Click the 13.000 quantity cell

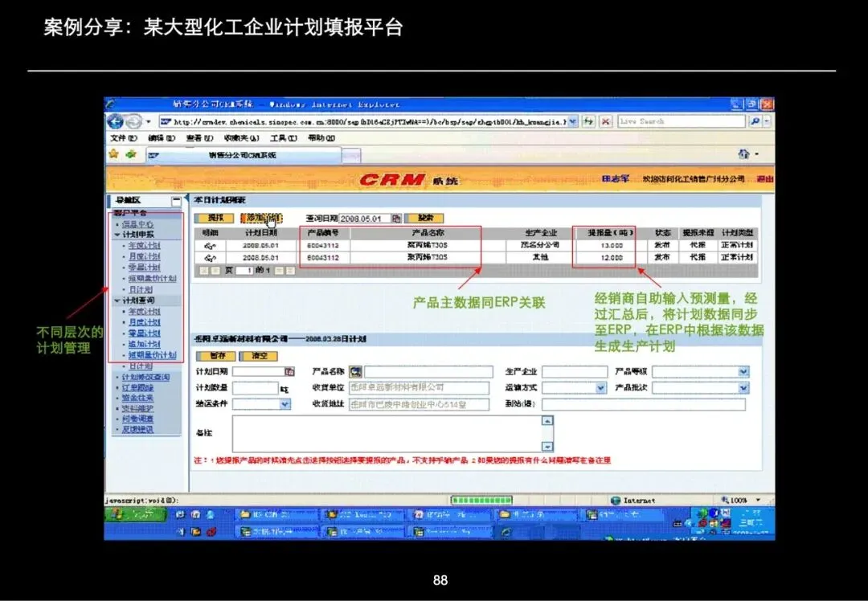click(612, 246)
